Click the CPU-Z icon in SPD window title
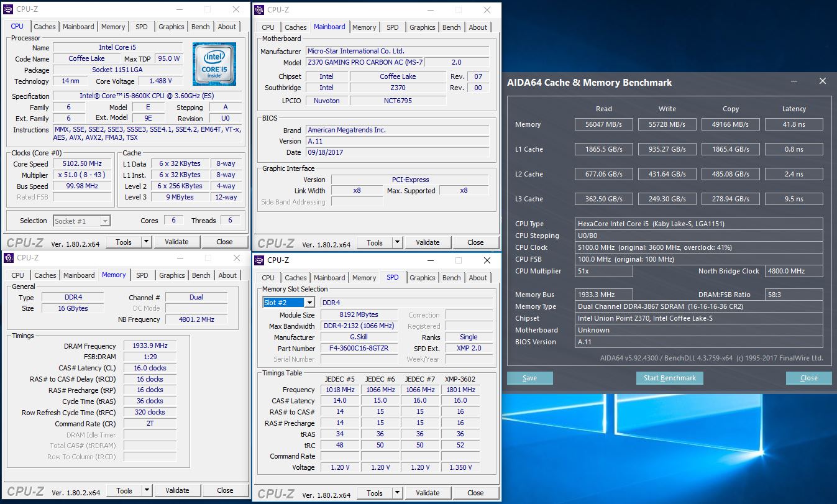837x504 pixels. tap(260, 260)
